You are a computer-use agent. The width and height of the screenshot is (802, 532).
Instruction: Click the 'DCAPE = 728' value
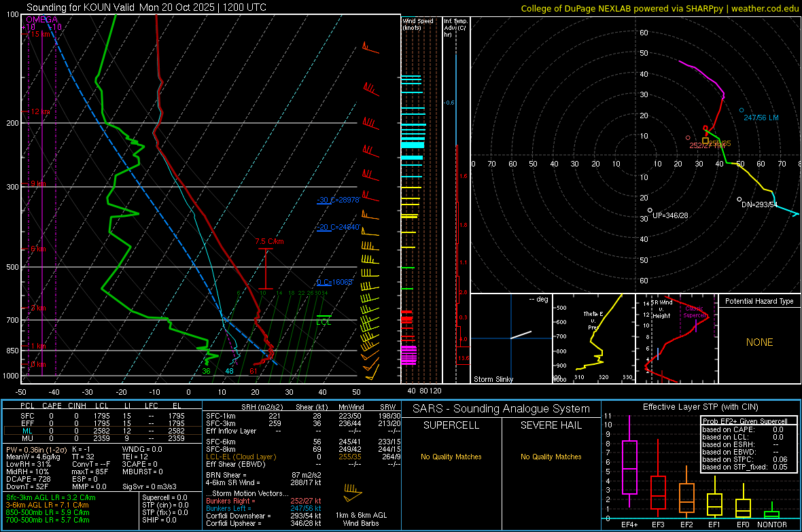click(x=28, y=479)
